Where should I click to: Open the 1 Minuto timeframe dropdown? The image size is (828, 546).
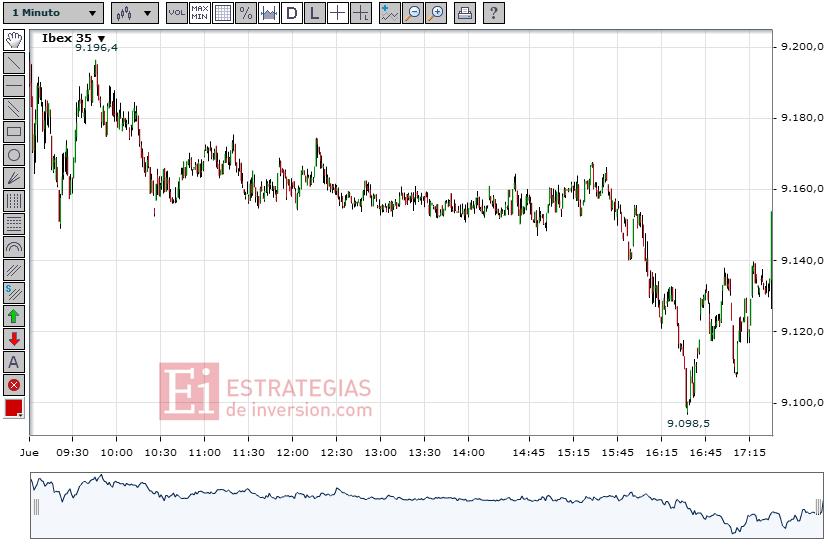coord(53,13)
